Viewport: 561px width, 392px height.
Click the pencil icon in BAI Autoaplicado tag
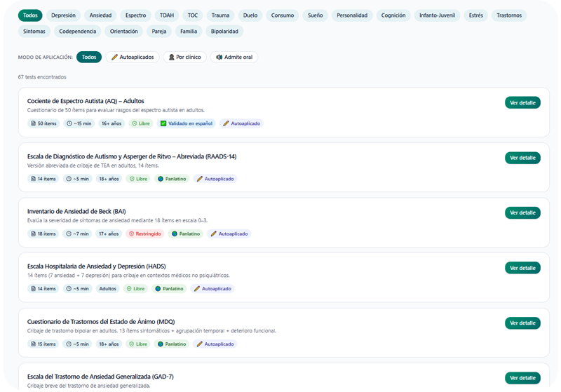click(x=214, y=234)
